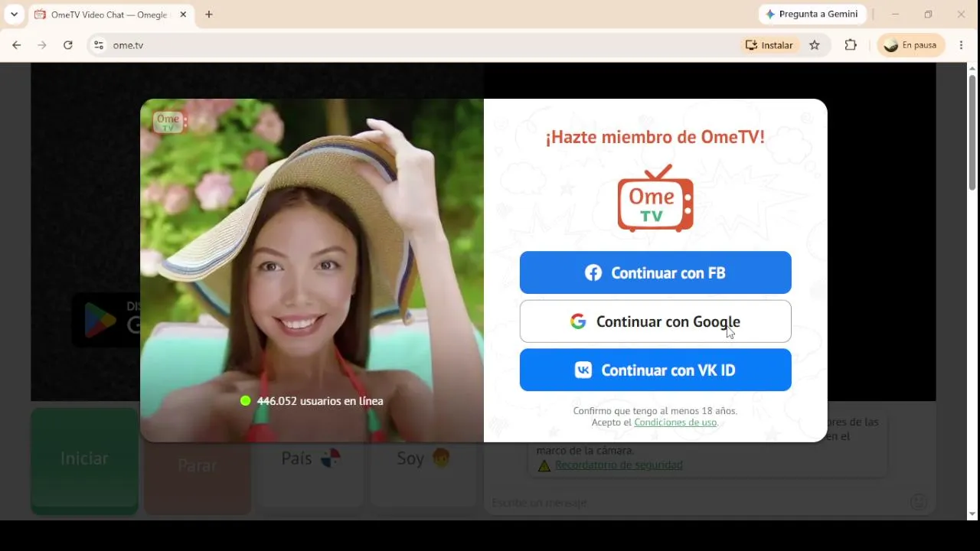Focus the address bar showing ome.tv
Viewport: 980px width, 551px height.
(x=413, y=45)
